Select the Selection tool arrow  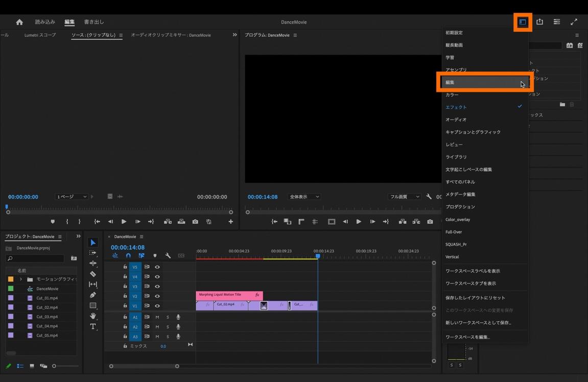pyautogui.click(x=93, y=243)
